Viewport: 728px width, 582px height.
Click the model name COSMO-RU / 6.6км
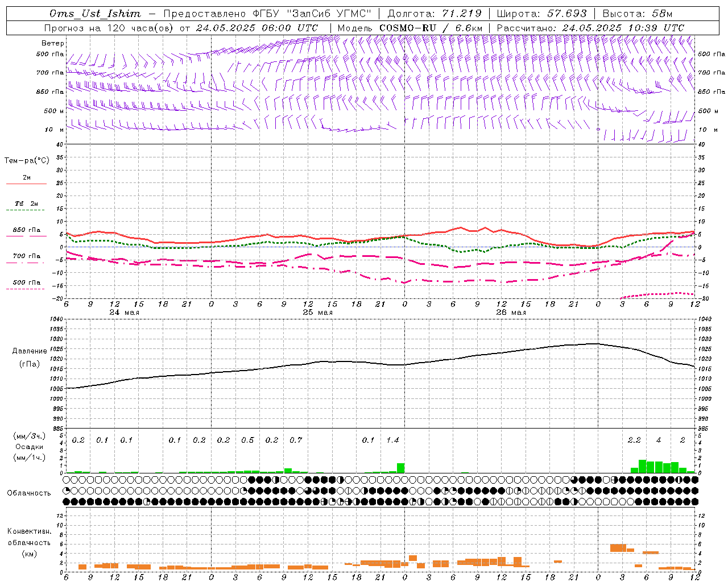click(x=431, y=28)
